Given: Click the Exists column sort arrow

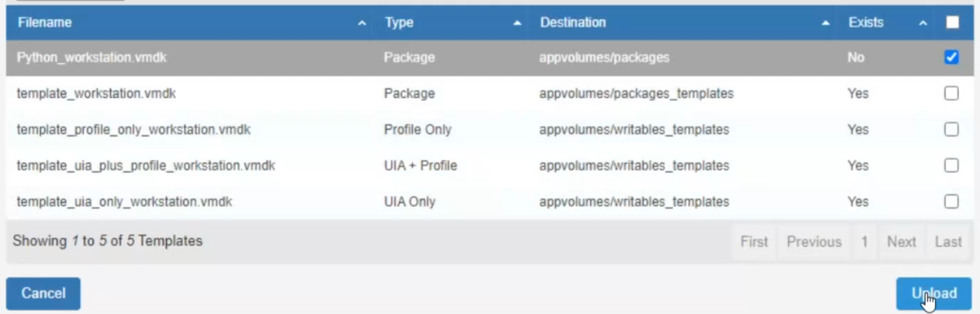Looking at the screenshot, I should pos(923,23).
